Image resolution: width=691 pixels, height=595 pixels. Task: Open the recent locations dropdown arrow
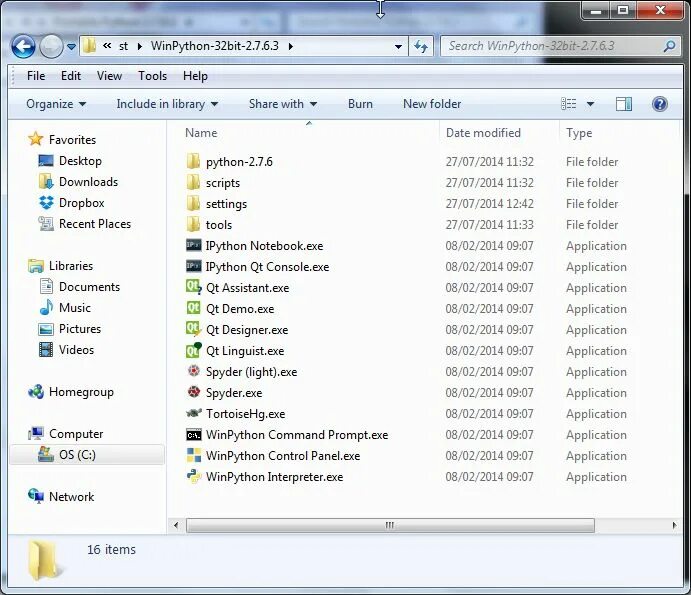71,46
